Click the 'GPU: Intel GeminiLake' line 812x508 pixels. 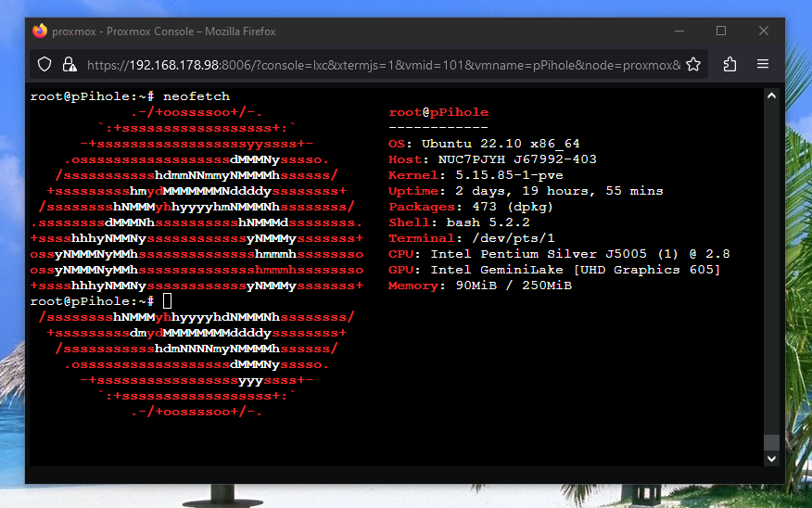click(x=554, y=270)
